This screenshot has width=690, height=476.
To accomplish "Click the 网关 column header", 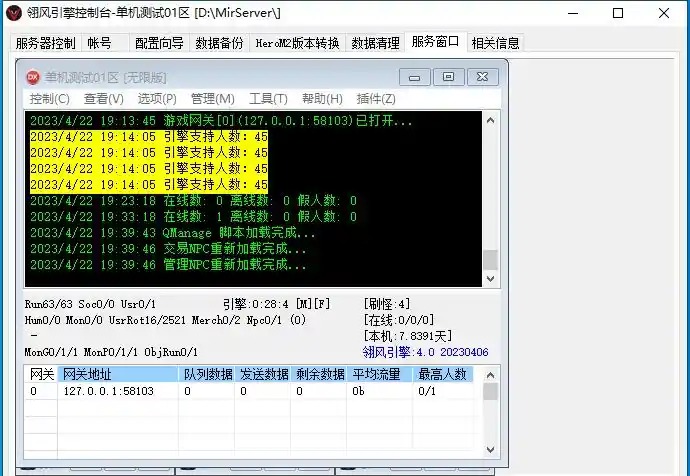I will click(41, 374).
